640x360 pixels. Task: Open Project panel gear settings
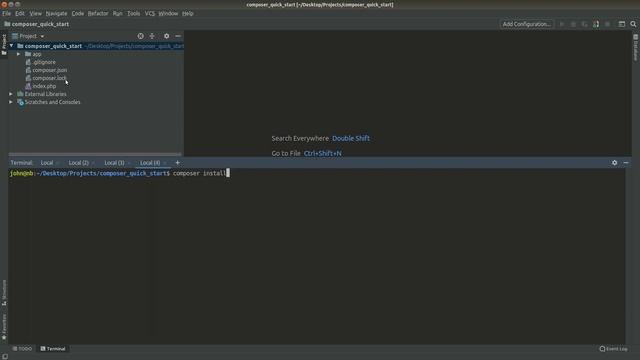pos(167,36)
